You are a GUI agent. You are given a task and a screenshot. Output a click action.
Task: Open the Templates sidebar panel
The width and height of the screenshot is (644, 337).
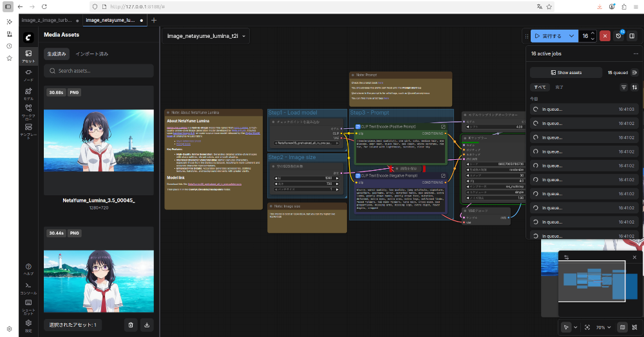[28, 130]
